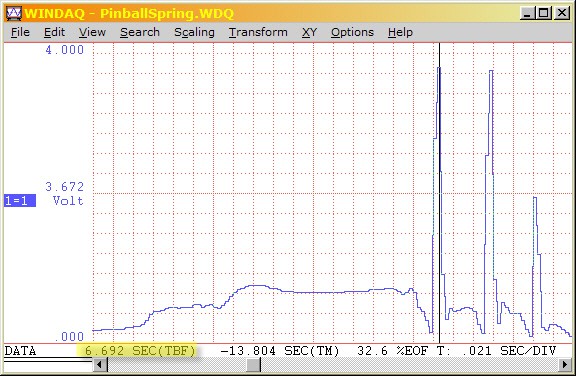Screen dimensions: 576x376
Task: Click the WINDAQ - PinballSpring.WDQ title text
Action: [129, 14]
